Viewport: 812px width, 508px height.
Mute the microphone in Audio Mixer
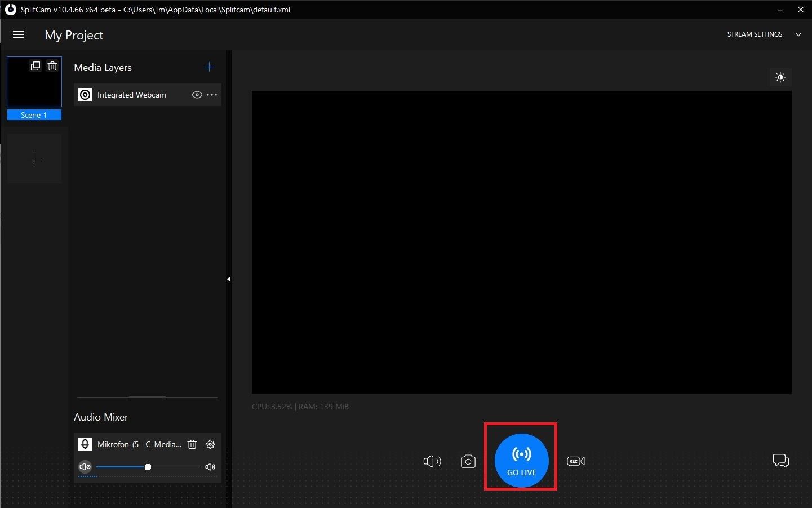[85, 467]
